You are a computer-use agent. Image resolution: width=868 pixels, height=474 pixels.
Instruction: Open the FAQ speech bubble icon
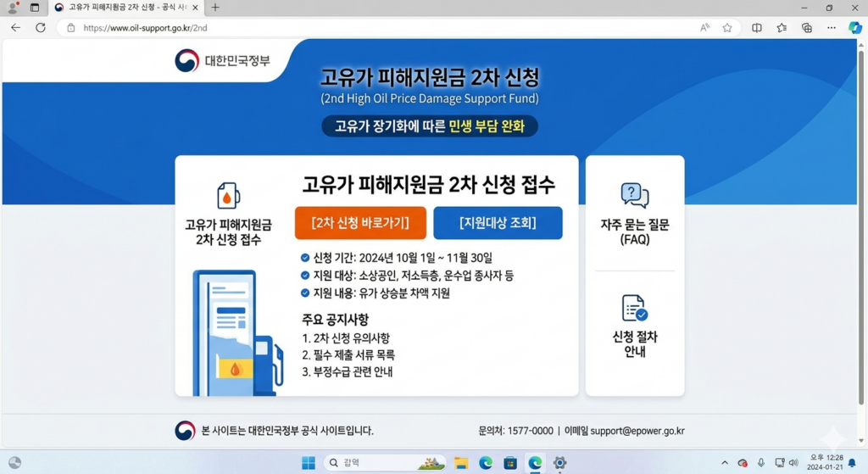pyautogui.click(x=634, y=195)
